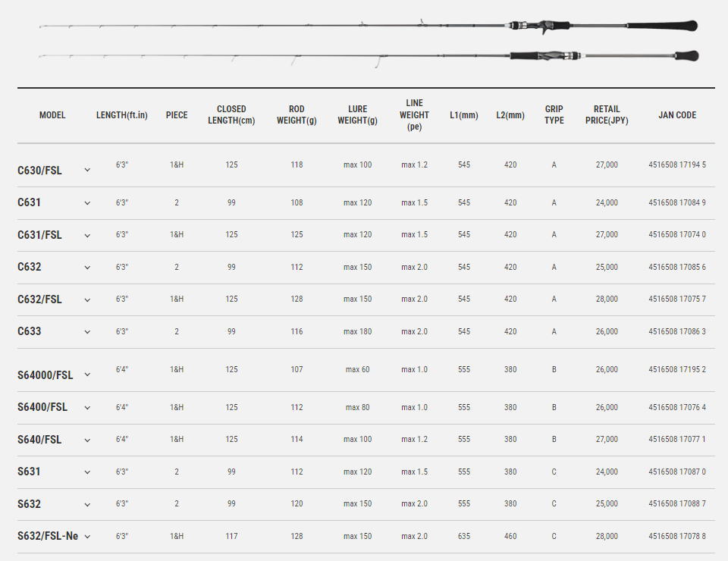Click the MODEL column header
The image size is (728, 561).
point(52,115)
